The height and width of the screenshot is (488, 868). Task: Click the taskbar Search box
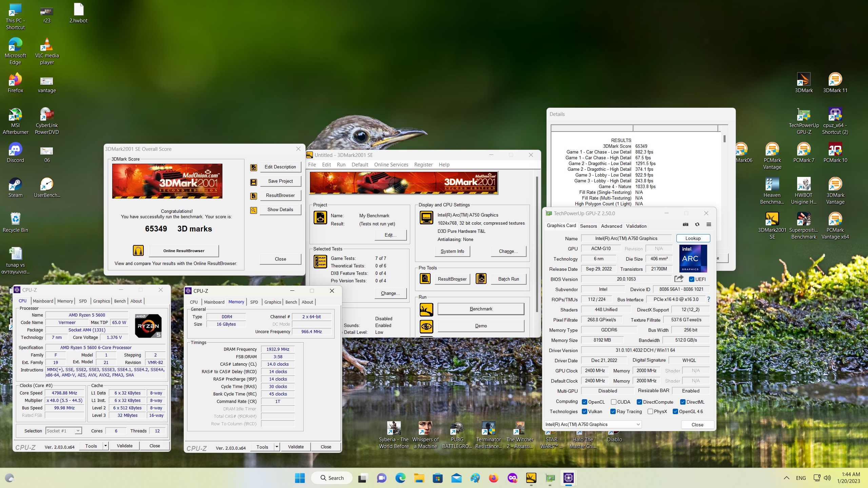[x=331, y=478]
